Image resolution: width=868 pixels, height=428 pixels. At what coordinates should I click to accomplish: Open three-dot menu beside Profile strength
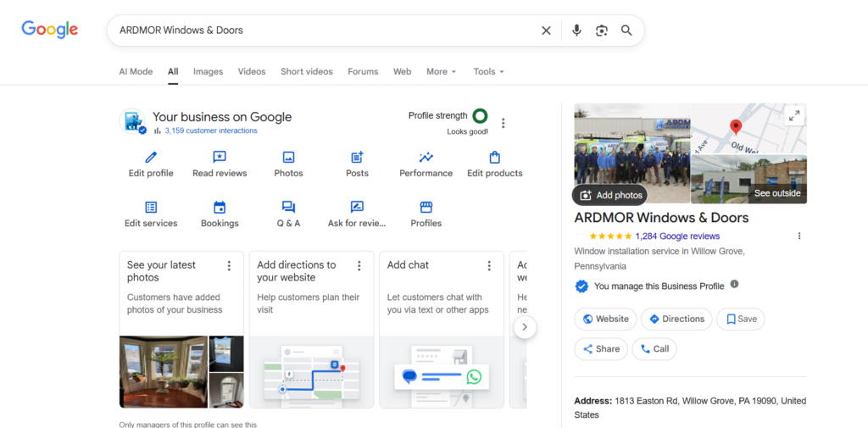tap(504, 124)
